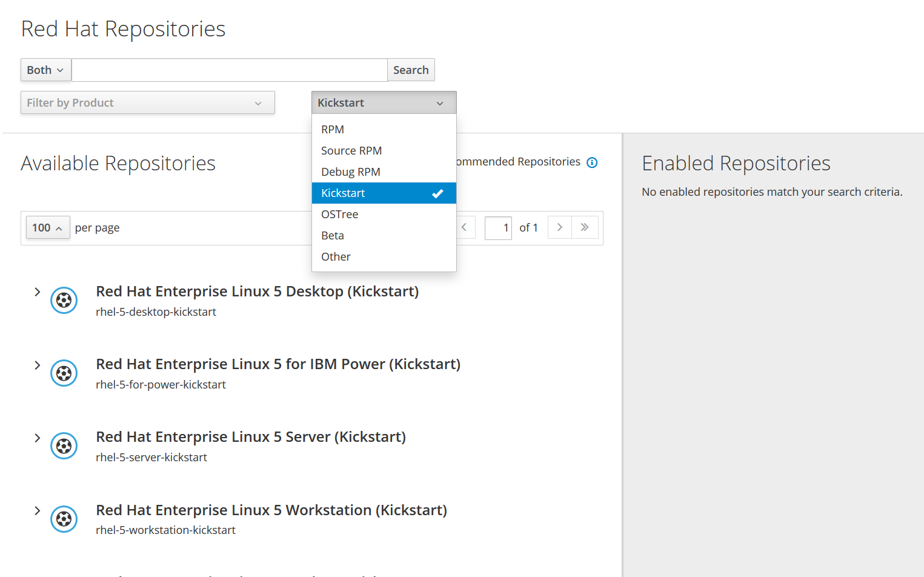Screen dimensions: 924x577
Task: Open the 100 per page selector
Action: pos(47,227)
